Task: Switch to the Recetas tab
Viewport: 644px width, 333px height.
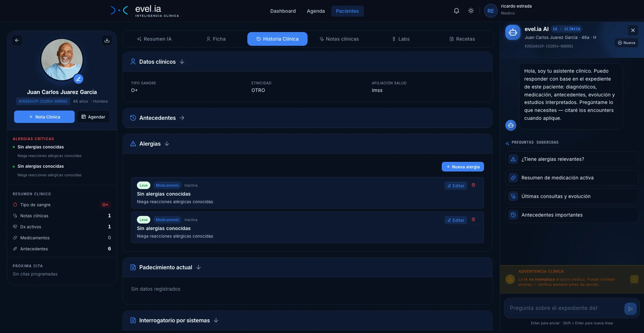Action: pos(462,39)
